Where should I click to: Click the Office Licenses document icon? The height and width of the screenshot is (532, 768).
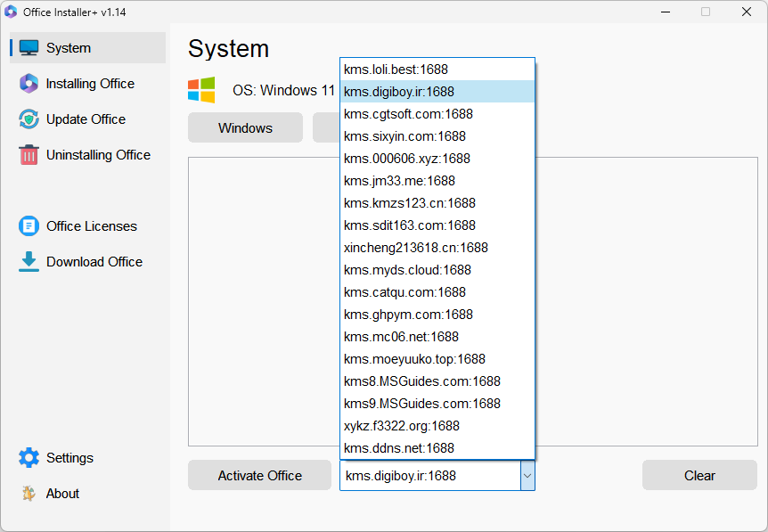click(x=29, y=226)
